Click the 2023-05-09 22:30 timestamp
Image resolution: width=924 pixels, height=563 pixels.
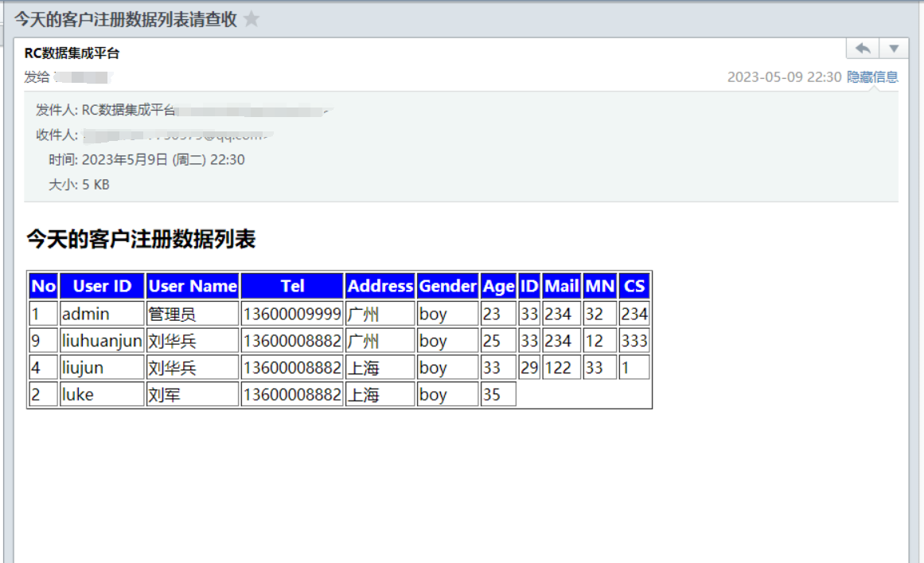pyautogui.click(x=784, y=77)
